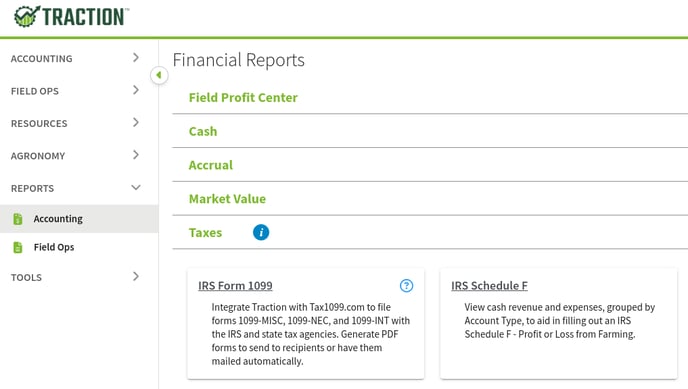The image size is (688, 389).
Task: Collapse the Reports section chevron
Action: point(136,188)
